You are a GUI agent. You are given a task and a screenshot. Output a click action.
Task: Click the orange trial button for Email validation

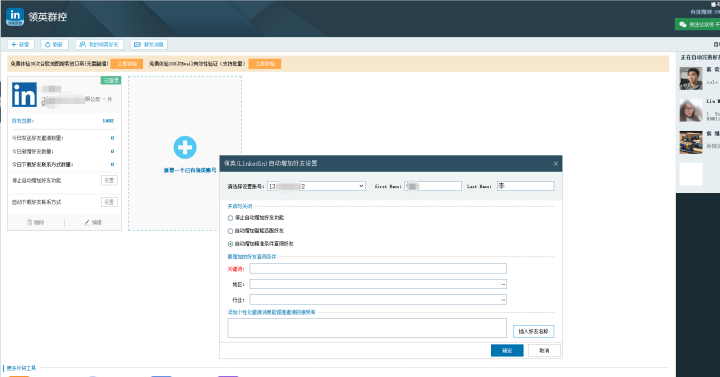(x=265, y=64)
